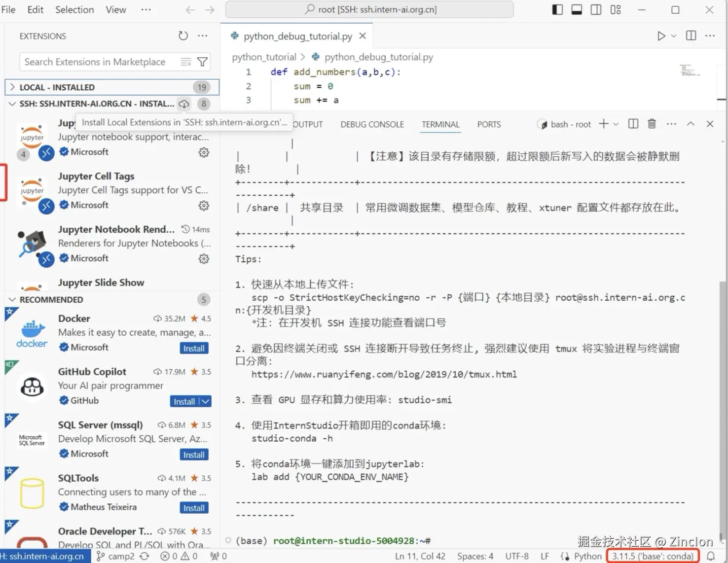Refresh the extensions list
The image size is (728, 563).
[183, 35]
